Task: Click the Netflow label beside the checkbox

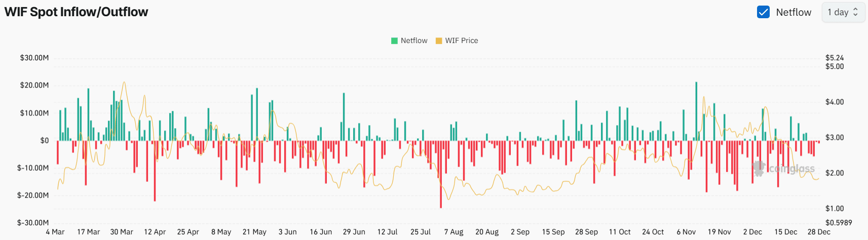Action: tap(794, 12)
